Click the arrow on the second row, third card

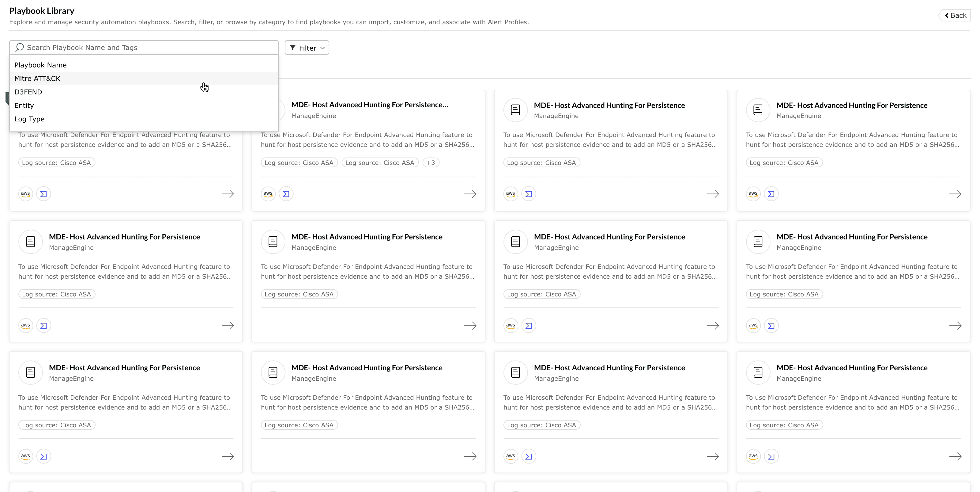tap(713, 326)
